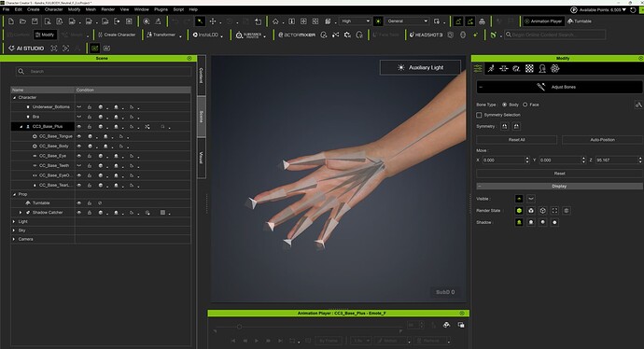Toggle visibility of CC3_Base_Plus
Viewport: 644px width, 349px height.
click(78, 127)
